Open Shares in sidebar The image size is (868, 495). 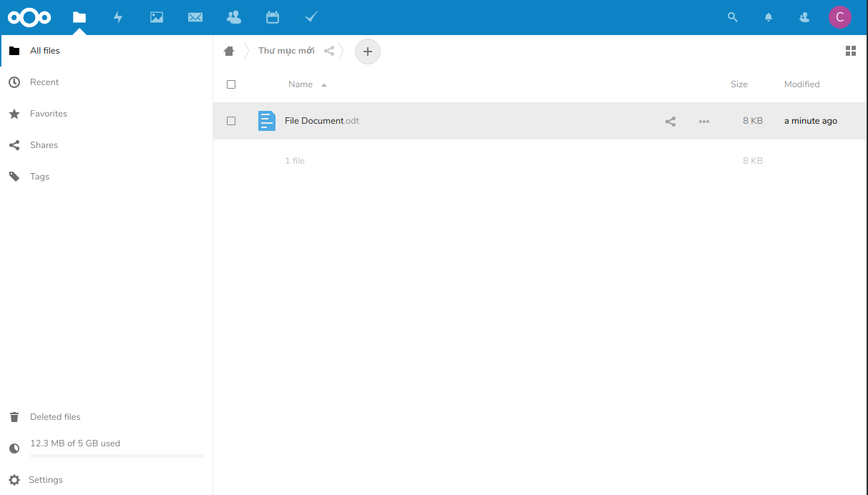coord(107,145)
